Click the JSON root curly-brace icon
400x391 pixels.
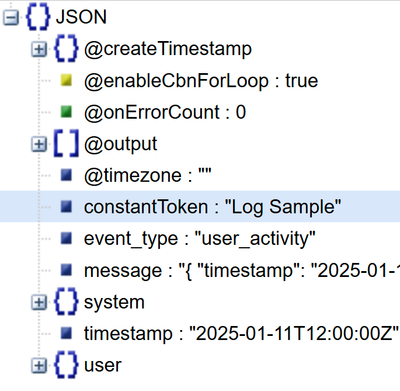(38, 17)
